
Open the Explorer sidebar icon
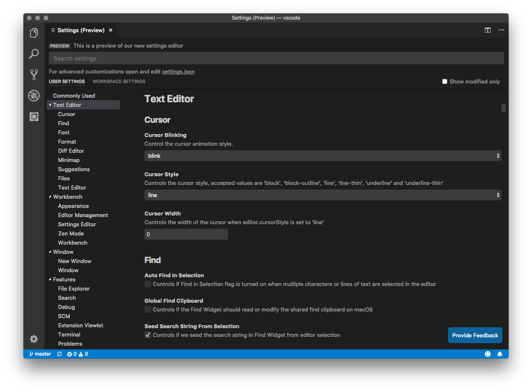click(x=33, y=33)
